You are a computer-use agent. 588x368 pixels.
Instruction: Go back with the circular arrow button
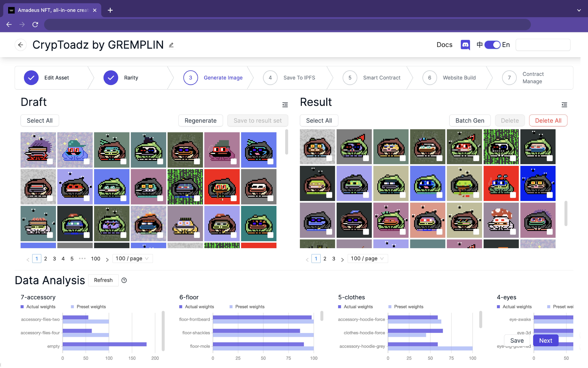[21, 45]
